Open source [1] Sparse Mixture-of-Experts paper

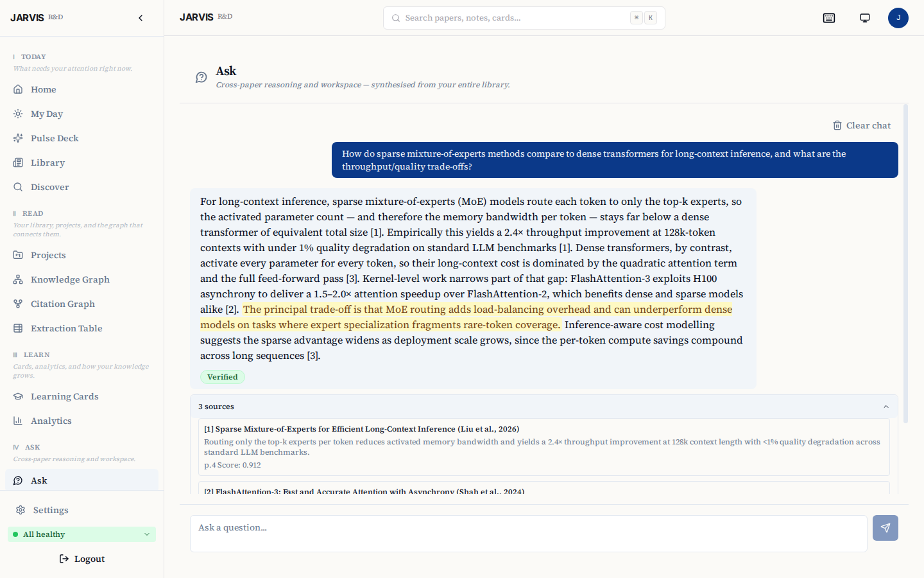[543, 447]
